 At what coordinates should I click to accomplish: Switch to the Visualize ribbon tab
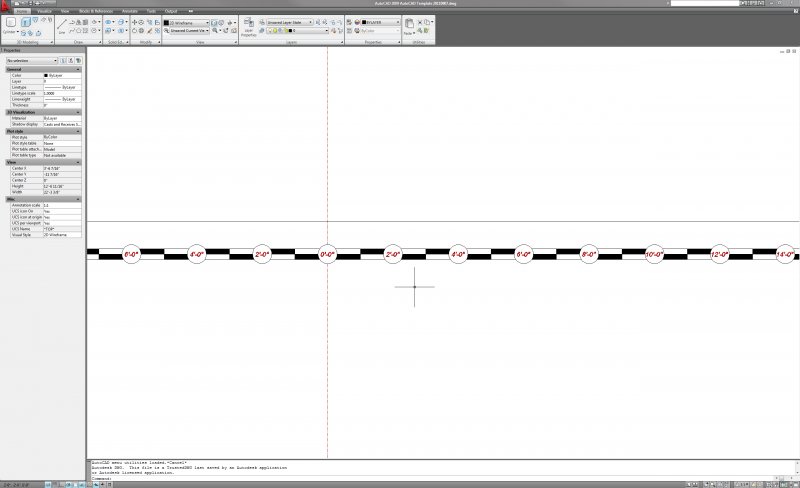pos(44,11)
